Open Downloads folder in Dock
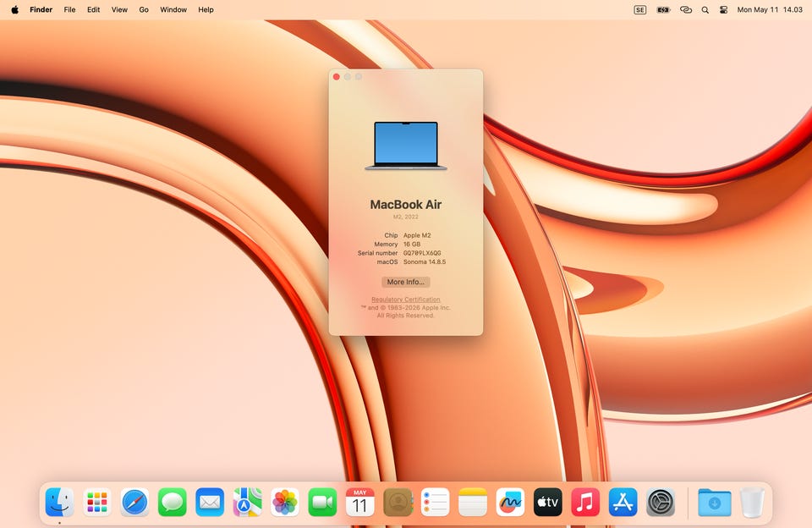 [715, 502]
